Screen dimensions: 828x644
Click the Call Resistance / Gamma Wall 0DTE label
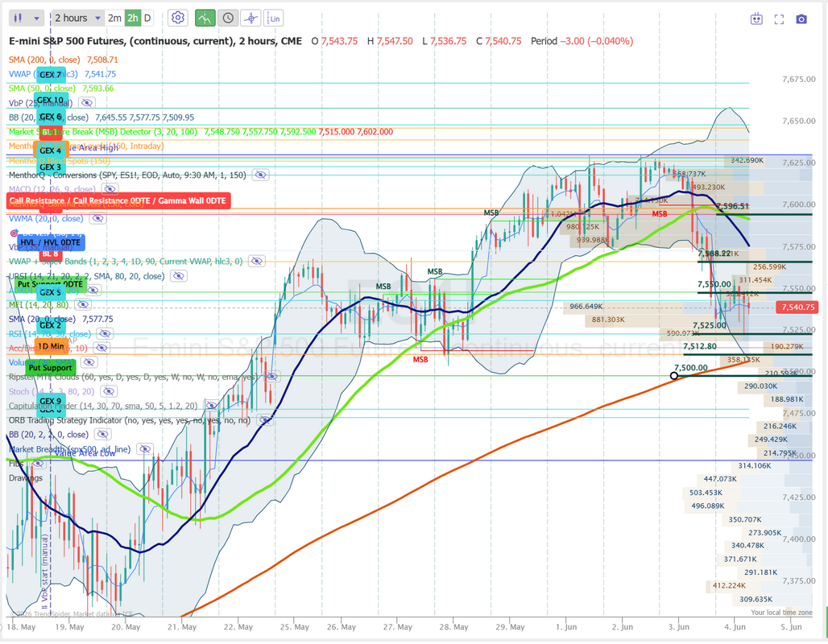[x=118, y=200]
